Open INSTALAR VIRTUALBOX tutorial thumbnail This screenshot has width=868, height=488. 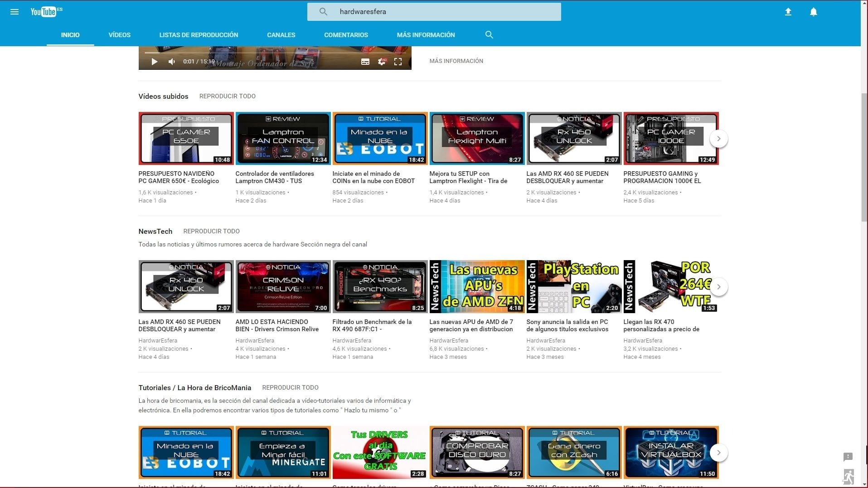point(671,452)
